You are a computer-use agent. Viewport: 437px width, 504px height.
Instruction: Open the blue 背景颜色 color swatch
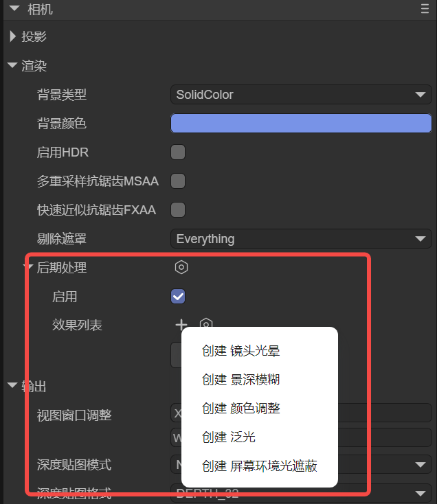301,123
